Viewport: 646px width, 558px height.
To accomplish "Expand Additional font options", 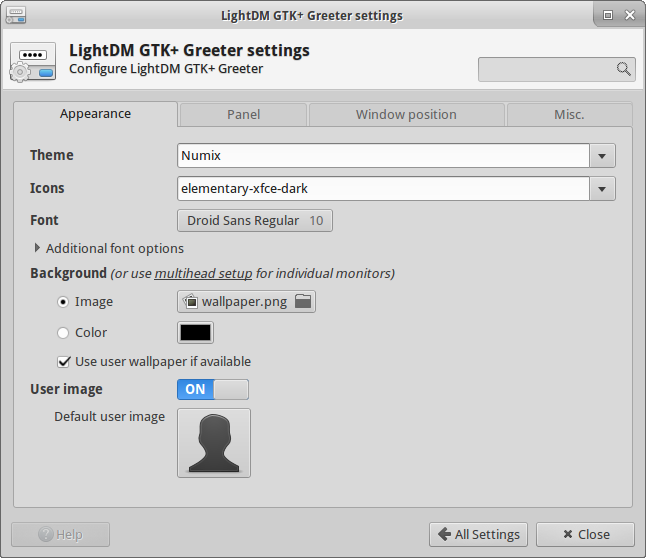I will point(108,249).
